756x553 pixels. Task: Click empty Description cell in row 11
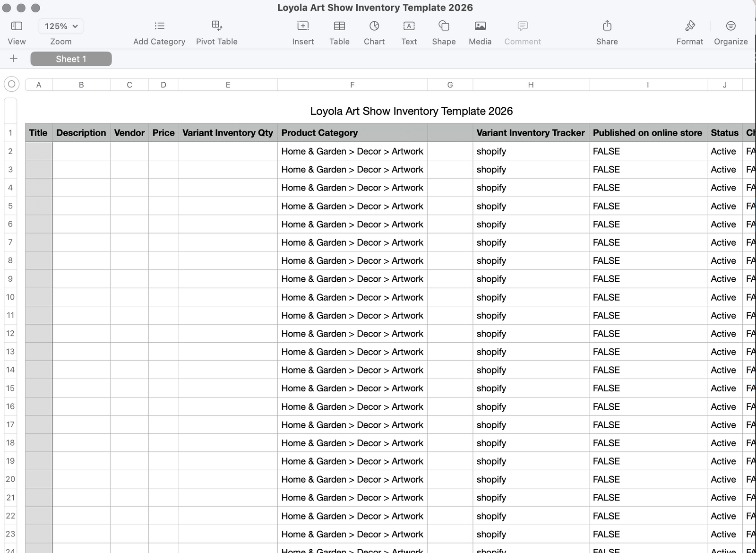click(x=81, y=315)
